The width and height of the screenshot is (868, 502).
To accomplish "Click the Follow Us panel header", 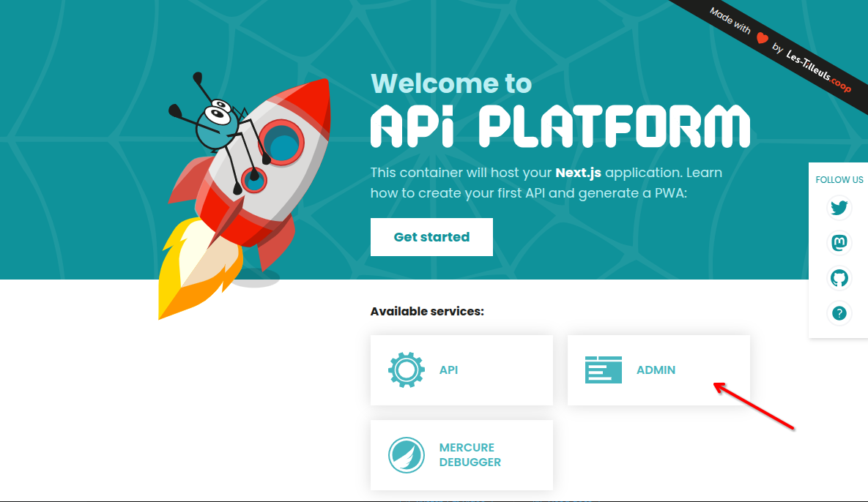I will (x=839, y=179).
